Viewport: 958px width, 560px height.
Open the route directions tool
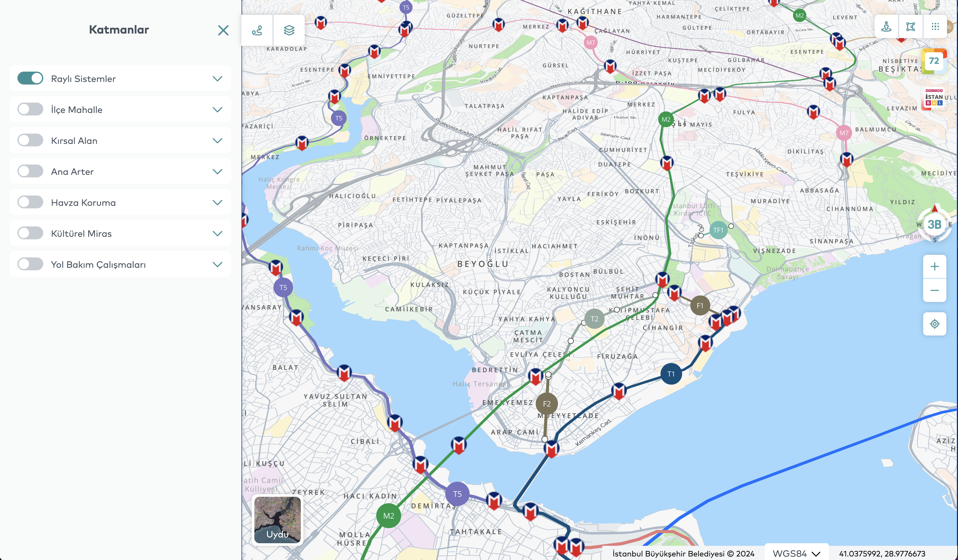point(257,30)
